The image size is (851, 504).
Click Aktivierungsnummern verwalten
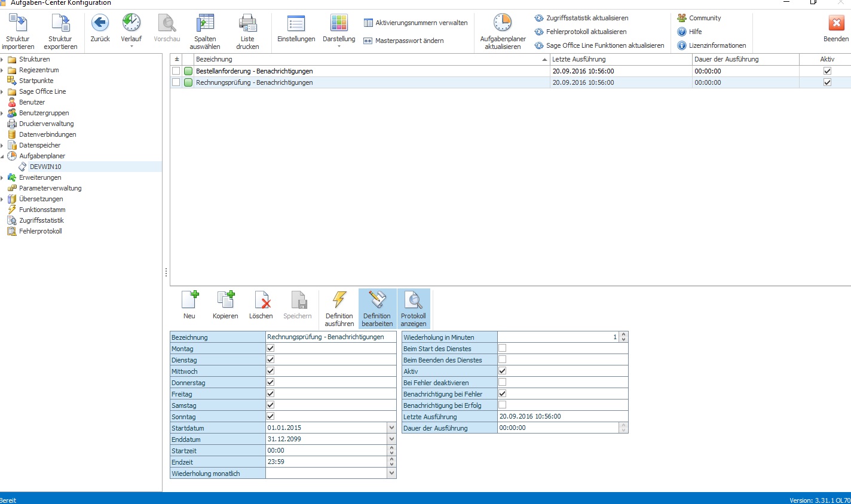point(415,23)
